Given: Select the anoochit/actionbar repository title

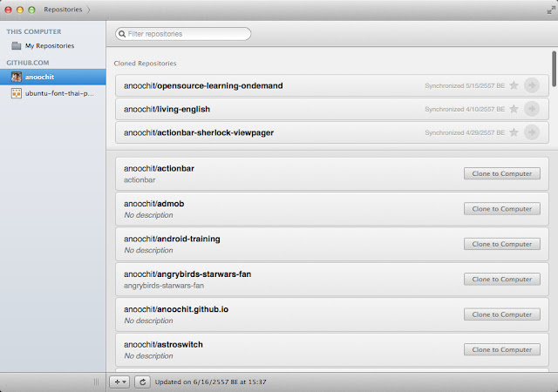Looking at the screenshot, I should tap(159, 168).
